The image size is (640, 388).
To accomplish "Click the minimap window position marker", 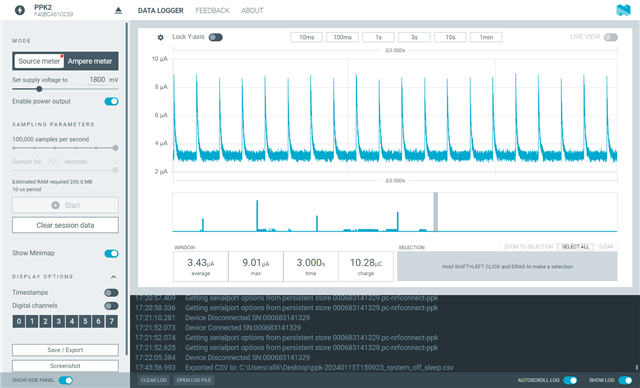I will [436, 212].
